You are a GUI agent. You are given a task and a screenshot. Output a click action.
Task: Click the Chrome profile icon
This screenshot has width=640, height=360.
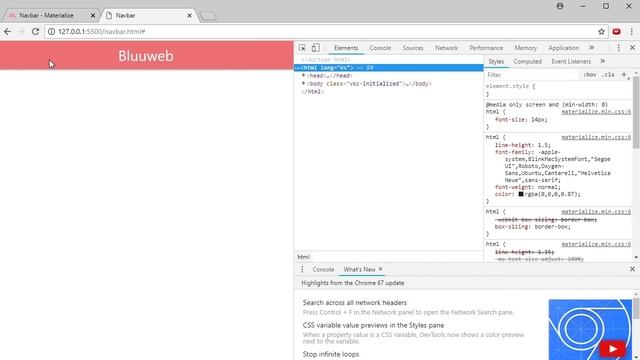[x=560, y=6]
